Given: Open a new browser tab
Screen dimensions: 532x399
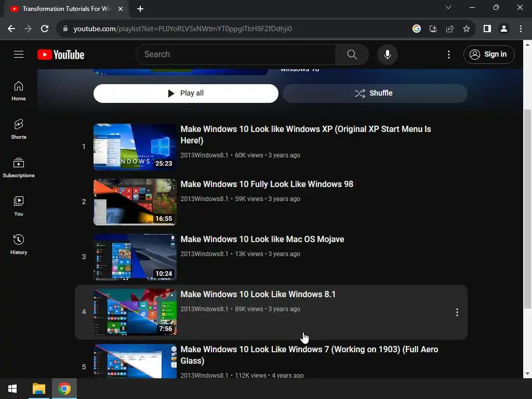Looking at the screenshot, I should tap(140, 9).
